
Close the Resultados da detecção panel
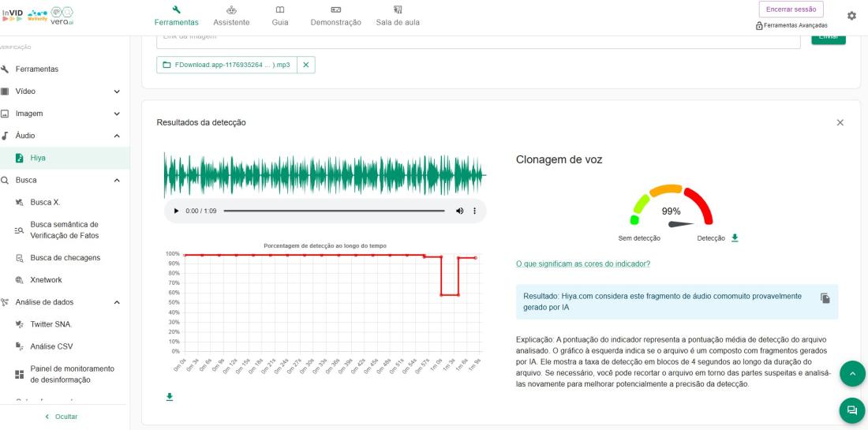click(x=840, y=123)
